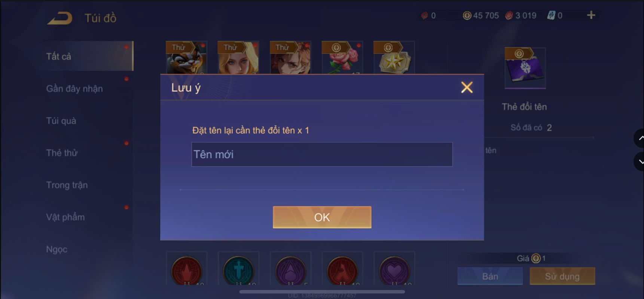Click the Sử dụng use button
Screen dimensions: 644x299
pos(562,276)
